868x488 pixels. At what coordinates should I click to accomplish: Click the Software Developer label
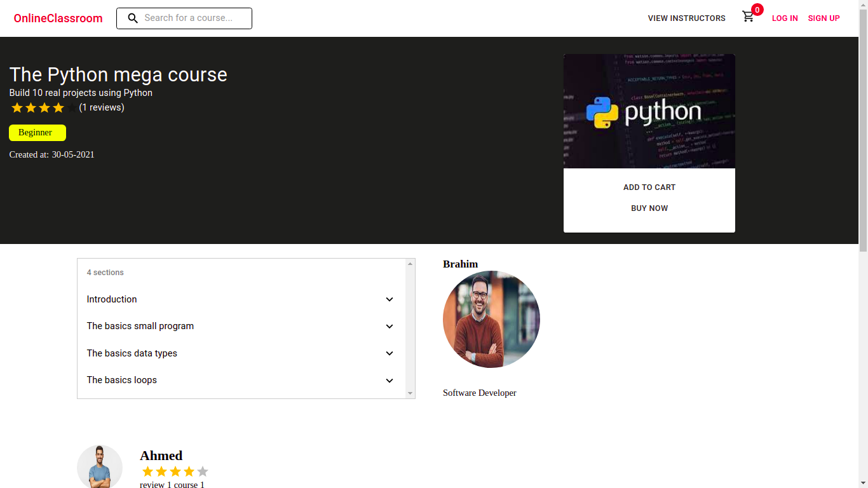click(480, 393)
